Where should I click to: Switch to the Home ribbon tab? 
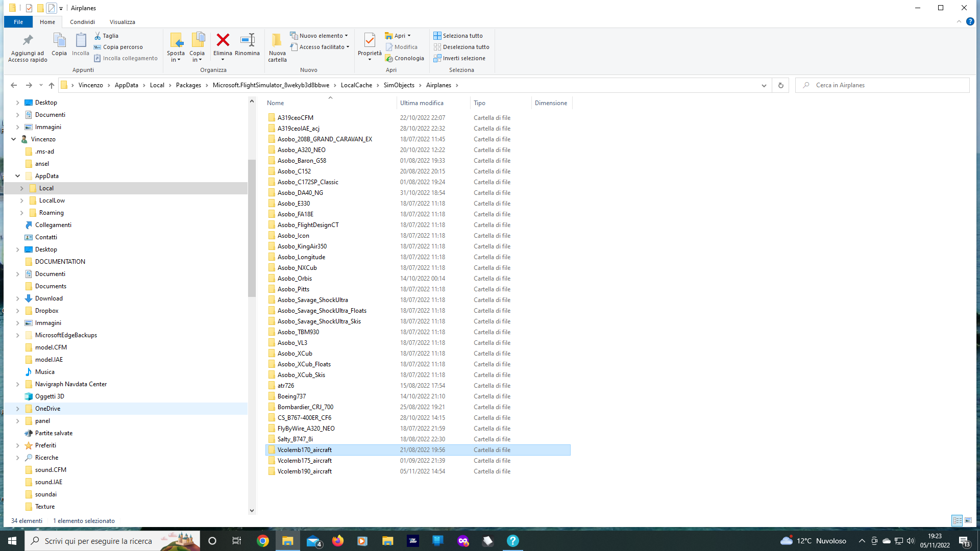point(47,22)
